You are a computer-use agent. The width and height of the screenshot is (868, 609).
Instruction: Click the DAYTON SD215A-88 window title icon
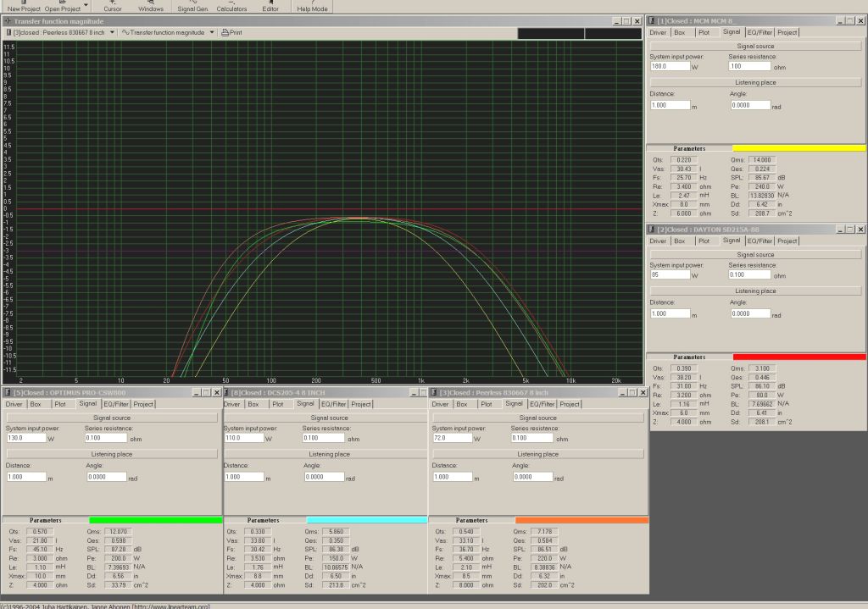652,230
